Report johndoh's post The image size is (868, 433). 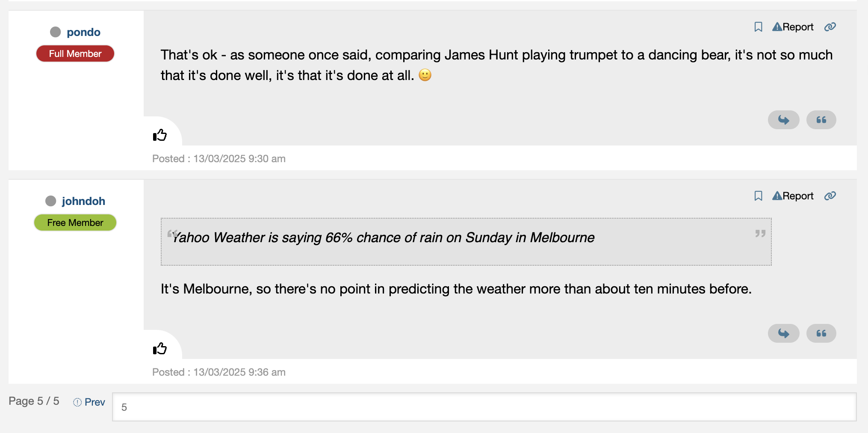[x=793, y=196]
